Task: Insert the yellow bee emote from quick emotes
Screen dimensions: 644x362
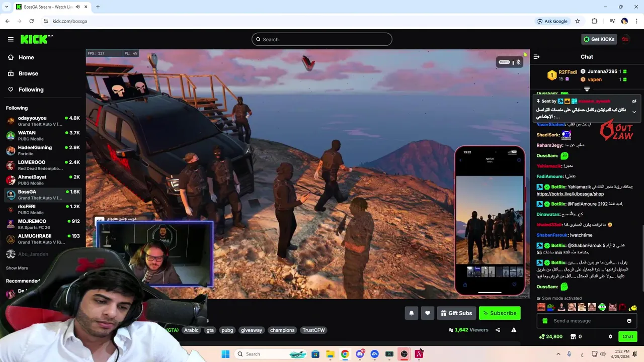Action: point(633,307)
